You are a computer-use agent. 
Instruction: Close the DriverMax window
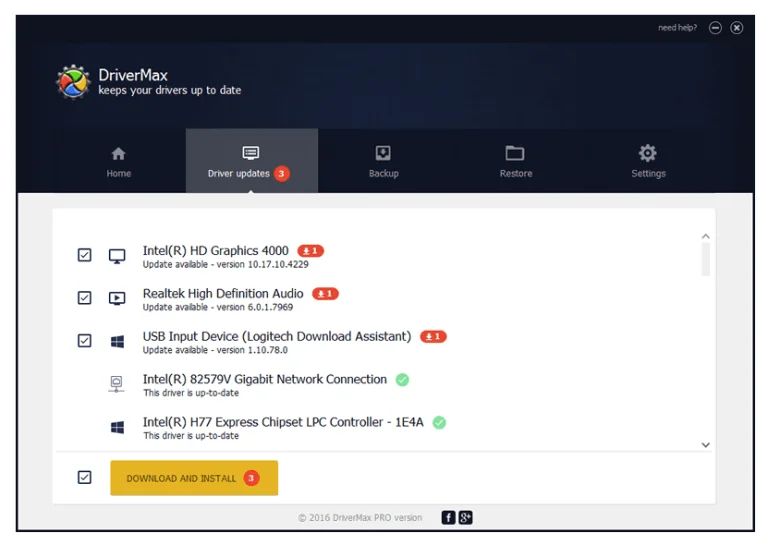click(x=737, y=28)
